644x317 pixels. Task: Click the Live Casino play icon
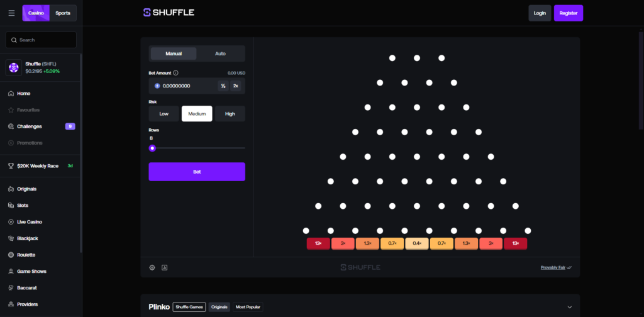11,222
